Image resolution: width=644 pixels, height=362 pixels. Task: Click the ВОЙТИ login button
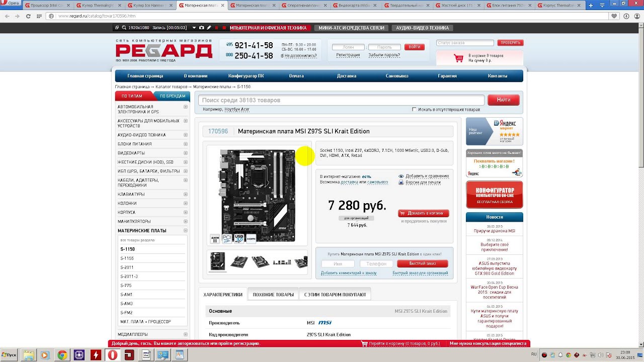(x=415, y=47)
